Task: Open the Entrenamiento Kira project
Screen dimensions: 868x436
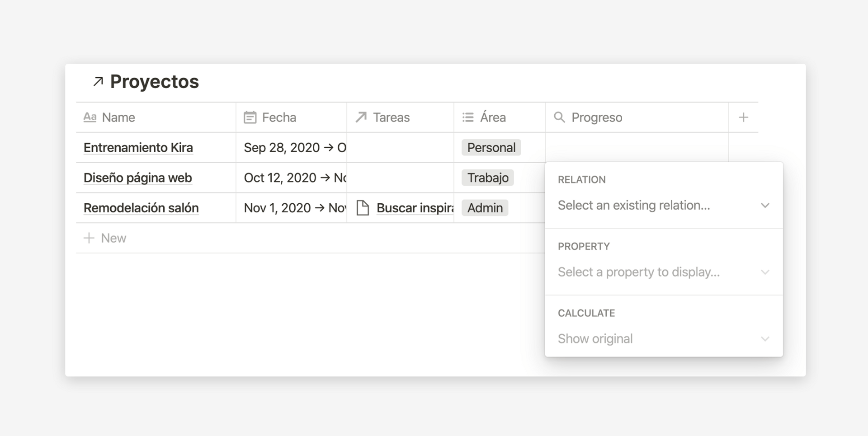Action: pyautogui.click(x=137, y=147)
